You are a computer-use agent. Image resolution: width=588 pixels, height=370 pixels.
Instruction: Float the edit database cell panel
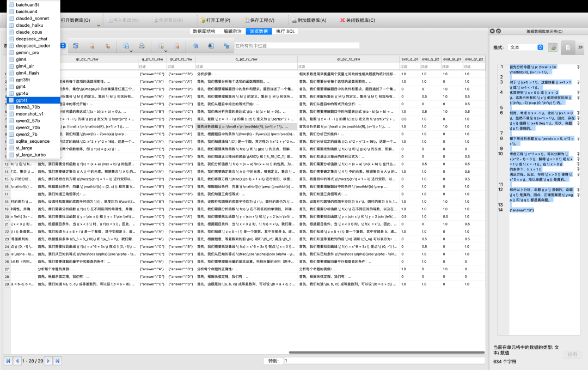coord(498,31)
